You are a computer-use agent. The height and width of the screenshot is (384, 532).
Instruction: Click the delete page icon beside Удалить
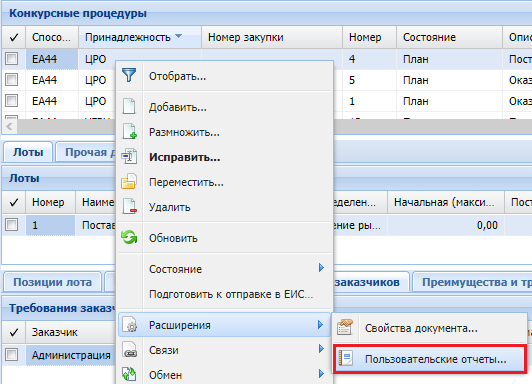point(129,207)
